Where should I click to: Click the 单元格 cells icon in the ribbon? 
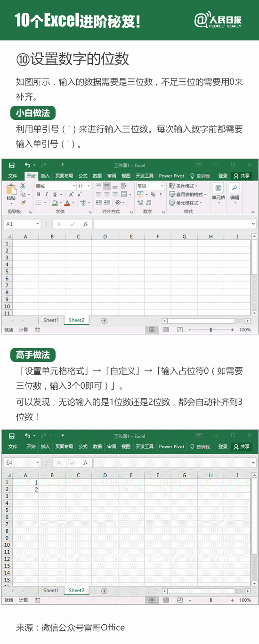[218, 188]
